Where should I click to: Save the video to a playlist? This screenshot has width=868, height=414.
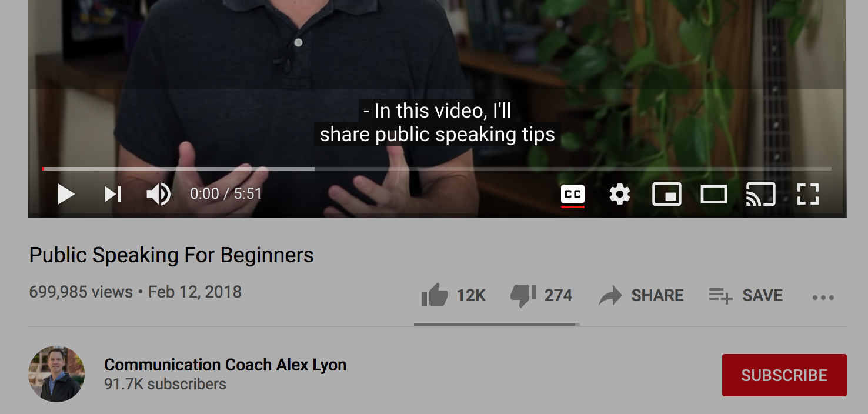746,295
